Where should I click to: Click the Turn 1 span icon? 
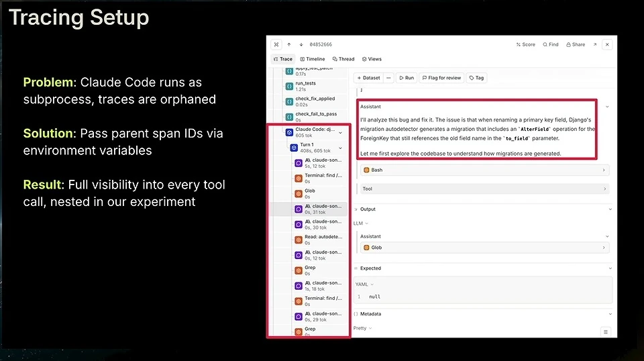pos(294,148)
